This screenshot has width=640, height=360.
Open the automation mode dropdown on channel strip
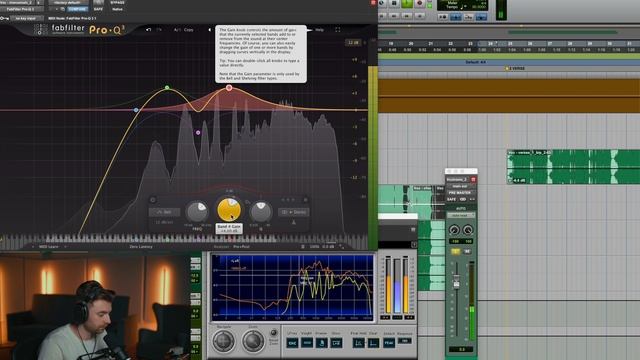pos(461,215)
